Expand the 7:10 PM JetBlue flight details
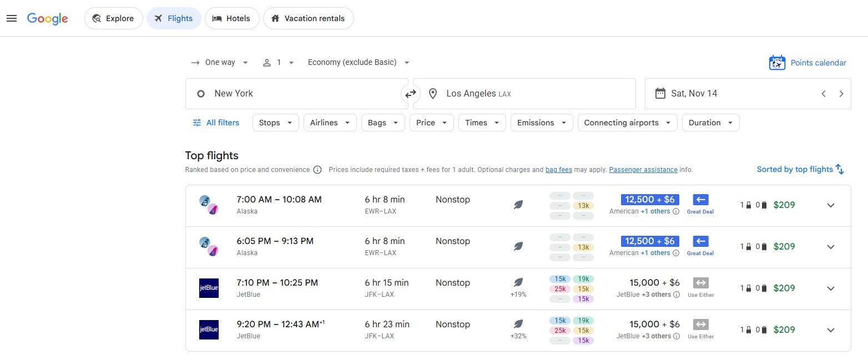 click(x=830, y=288)
